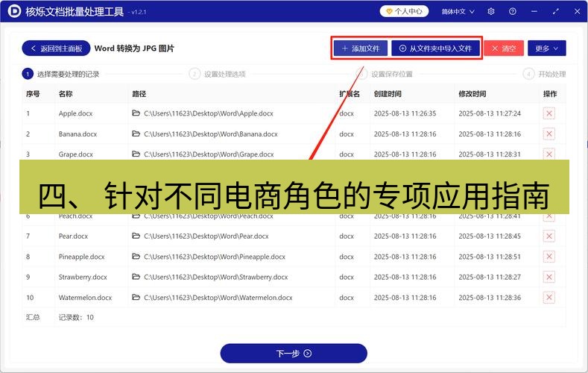Select the Watermelon.docx file name
Screen dimensions: 588x373
[85, 298]
